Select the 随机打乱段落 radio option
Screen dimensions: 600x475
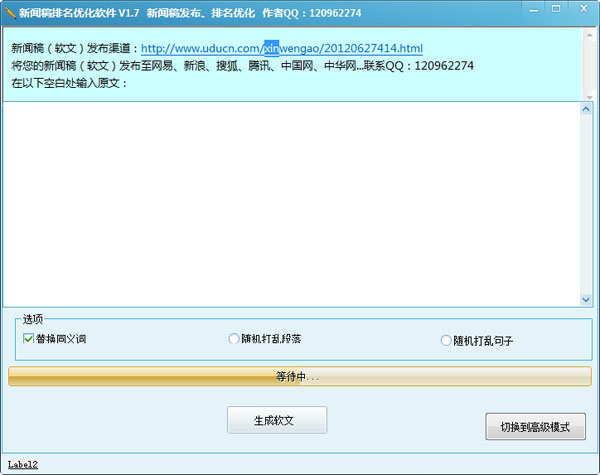[x=234, y=339]
